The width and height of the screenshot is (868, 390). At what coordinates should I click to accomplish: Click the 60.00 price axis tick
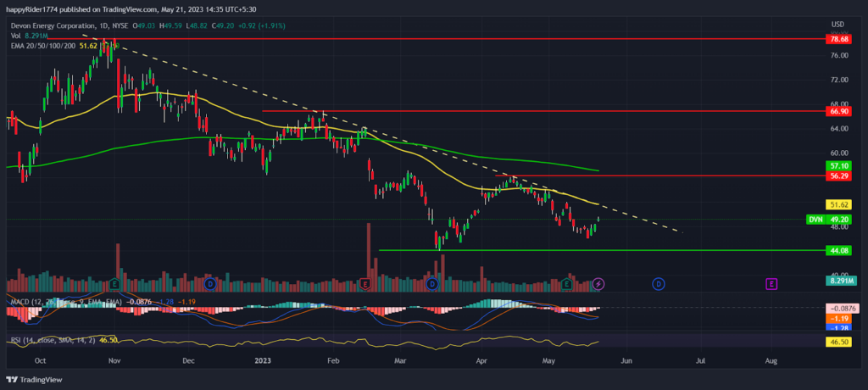[839, 153]
